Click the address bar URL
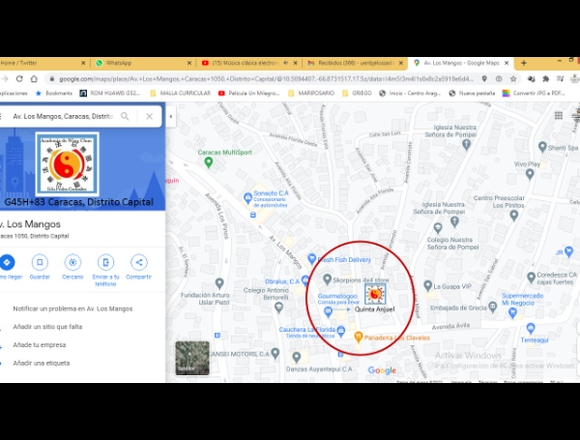 pyautogui.click(x=266, y=79)
